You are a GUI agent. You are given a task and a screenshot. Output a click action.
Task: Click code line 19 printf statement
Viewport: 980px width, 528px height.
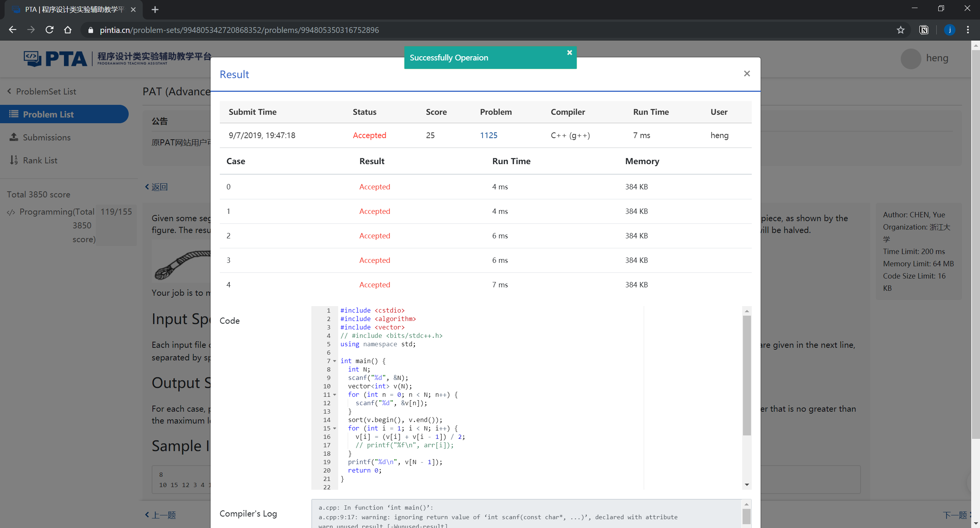[395, 462]
